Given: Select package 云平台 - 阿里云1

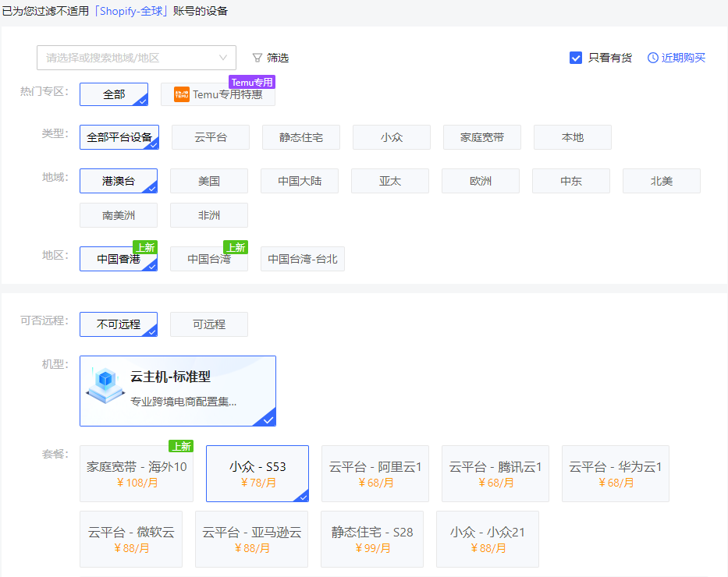Looking at the screenshot, I should [375, 473].
